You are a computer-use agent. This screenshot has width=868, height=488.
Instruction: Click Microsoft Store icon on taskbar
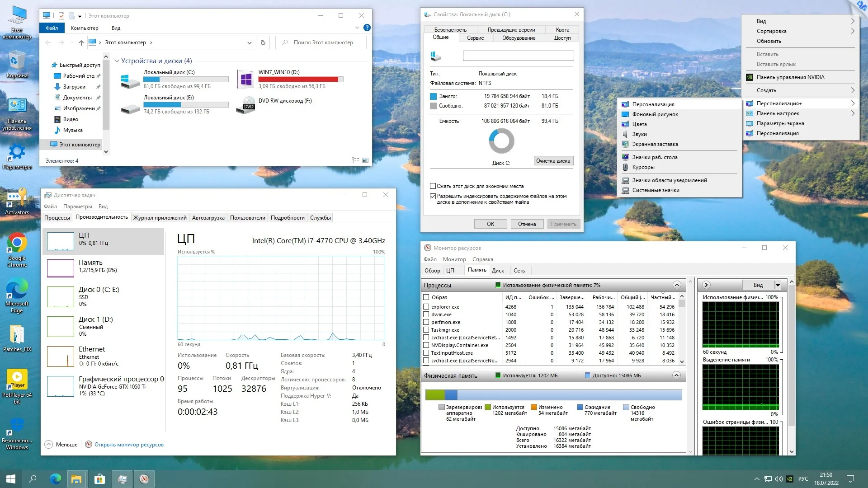pos(99,479)
